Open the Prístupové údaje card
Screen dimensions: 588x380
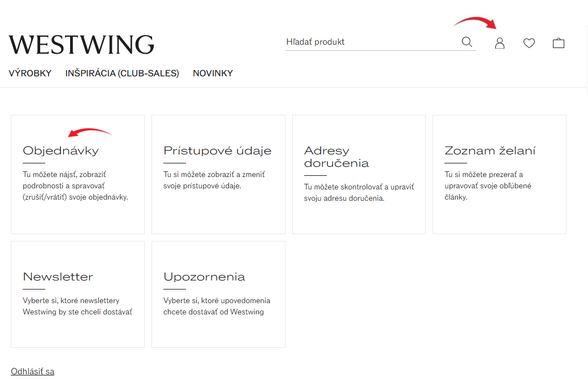218,174
